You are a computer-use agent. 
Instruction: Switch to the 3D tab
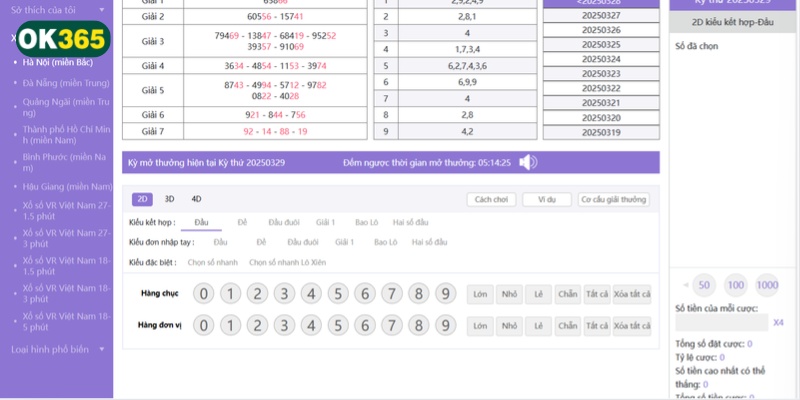pyautogui.click(x=169, y=199)
